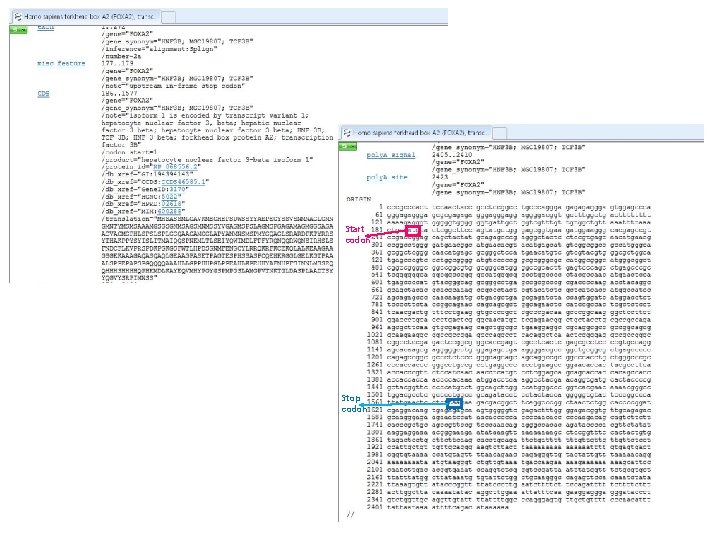Open a new tab in the left window
Image resolution: width=720 pixels, height=540 pixels.
169,17
